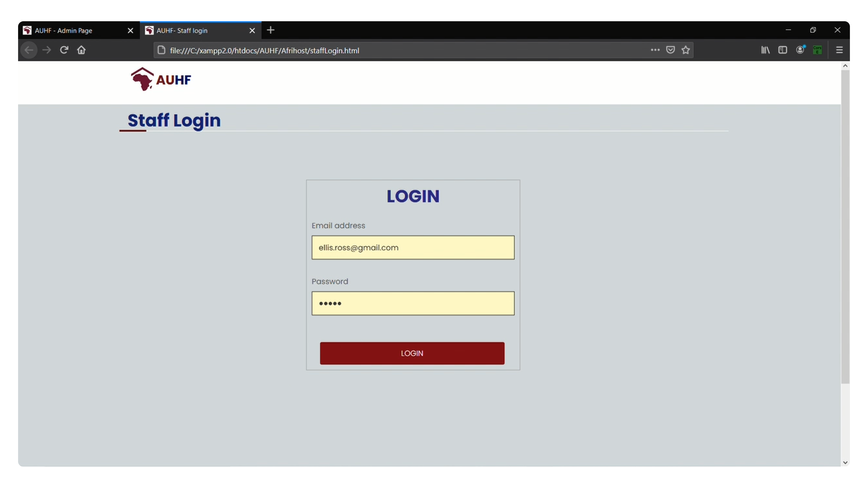
Task: Click the Email address label
Action: [x=338, y=226]
